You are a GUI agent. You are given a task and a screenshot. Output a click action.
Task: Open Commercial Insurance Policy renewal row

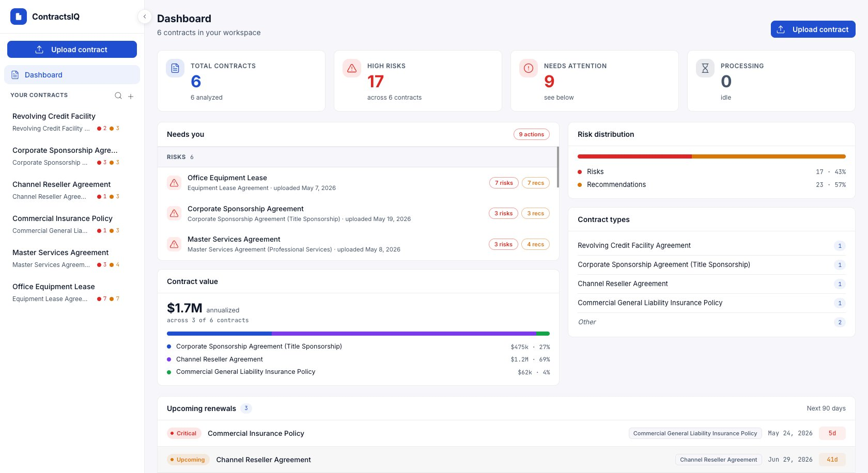click(x=506, y=433)
